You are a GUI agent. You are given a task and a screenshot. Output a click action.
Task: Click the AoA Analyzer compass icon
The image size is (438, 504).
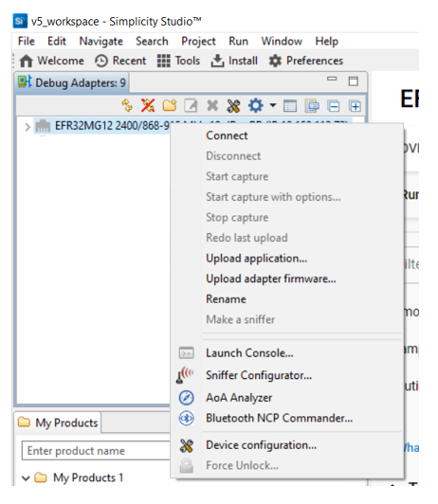click(x=186, y=398)
